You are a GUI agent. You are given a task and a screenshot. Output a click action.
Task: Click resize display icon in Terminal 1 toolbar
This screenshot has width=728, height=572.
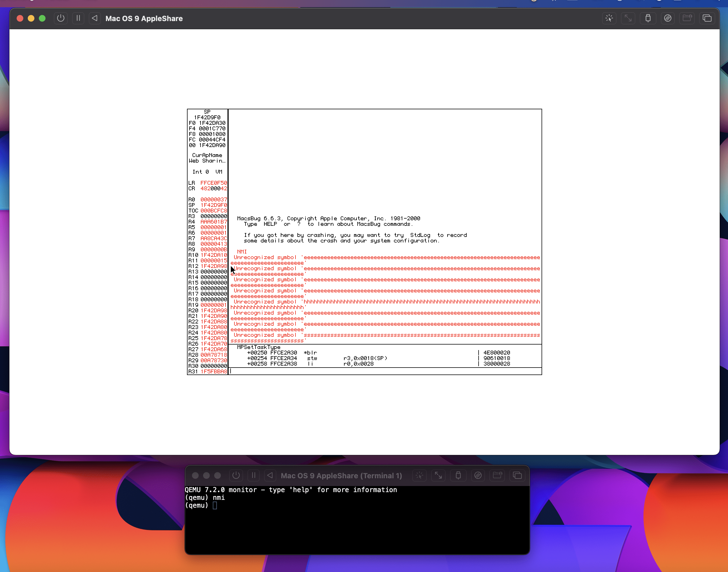point(438,475)
